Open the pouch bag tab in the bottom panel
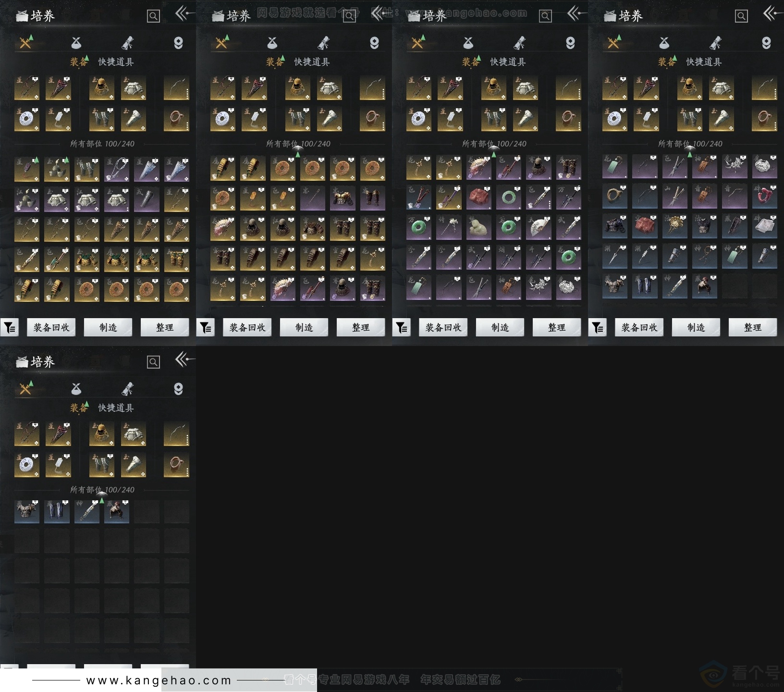Viewport: 784px width, 692px height. tap(76, 389)
